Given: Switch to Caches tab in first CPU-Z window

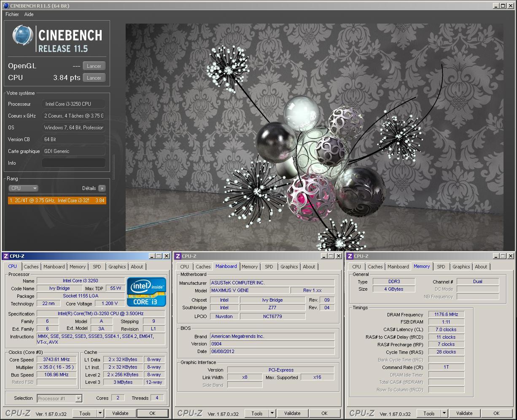Looking at the screenshot, I should (31, 267).
